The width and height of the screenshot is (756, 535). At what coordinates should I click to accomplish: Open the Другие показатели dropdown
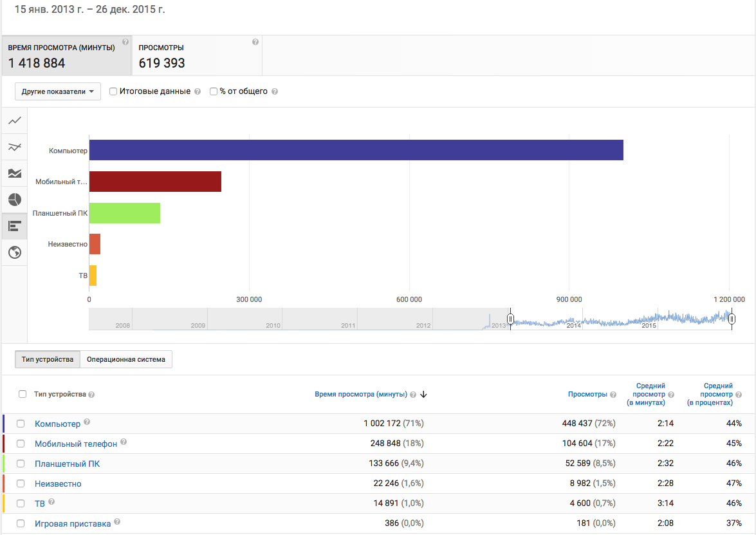pos(58,91)
